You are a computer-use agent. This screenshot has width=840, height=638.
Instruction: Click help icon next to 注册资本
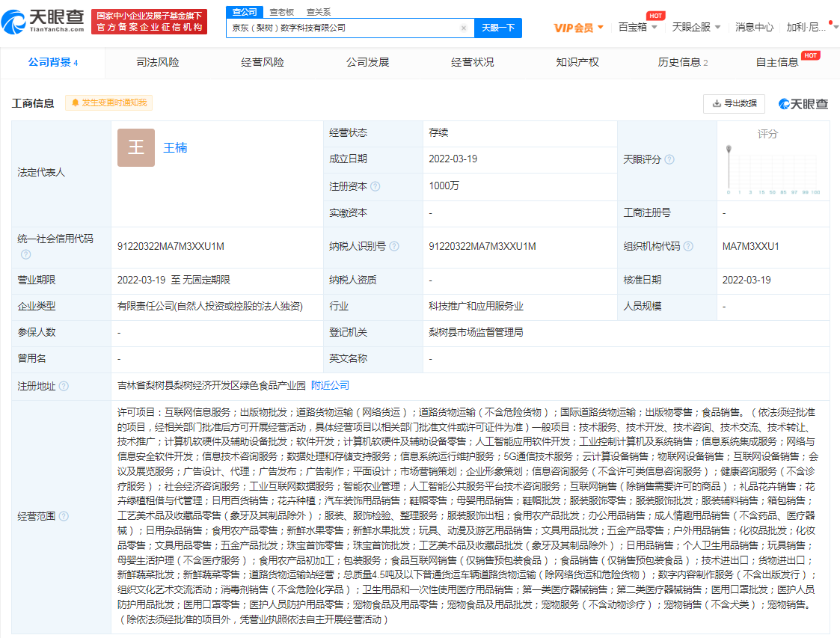click(x=375, y=186)
